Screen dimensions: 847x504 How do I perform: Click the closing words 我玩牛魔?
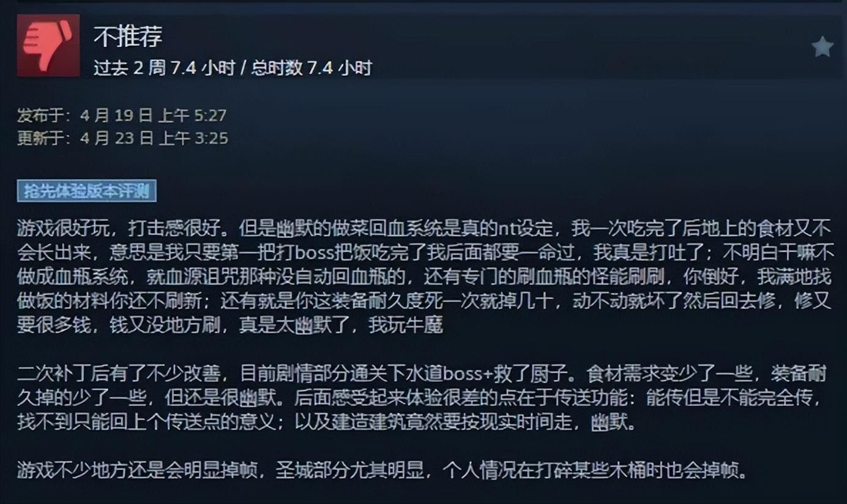coord(405,325)
